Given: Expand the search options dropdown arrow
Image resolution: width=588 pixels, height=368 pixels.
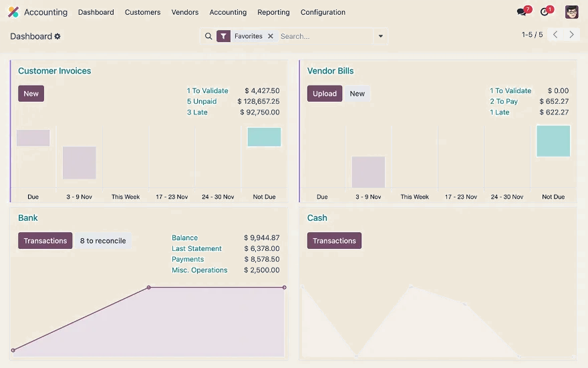Looking at the screenshot, I should (x=381, y=36).
